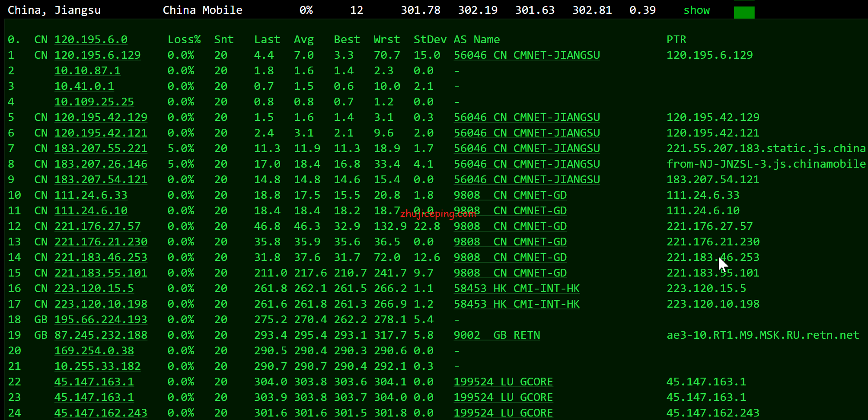Click IP address 221.183.55.101
The image size is (868, 420).
click(101, 273)
